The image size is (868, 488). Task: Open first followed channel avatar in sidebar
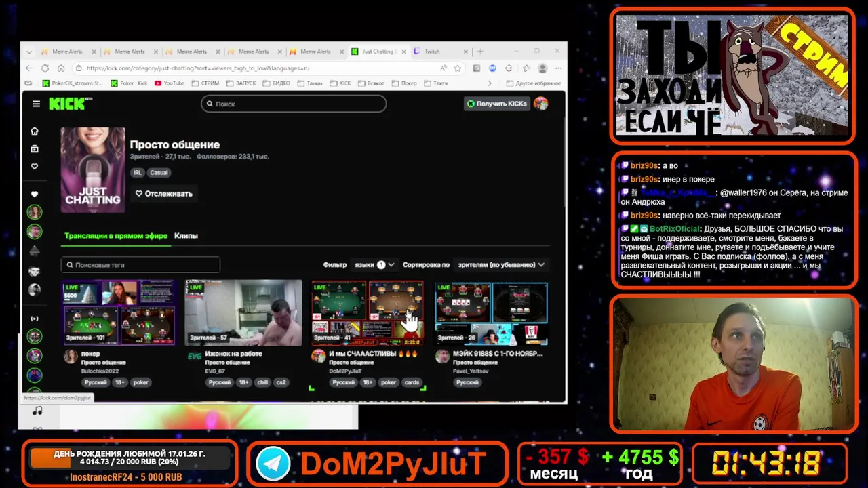click(x=35, y=213)
